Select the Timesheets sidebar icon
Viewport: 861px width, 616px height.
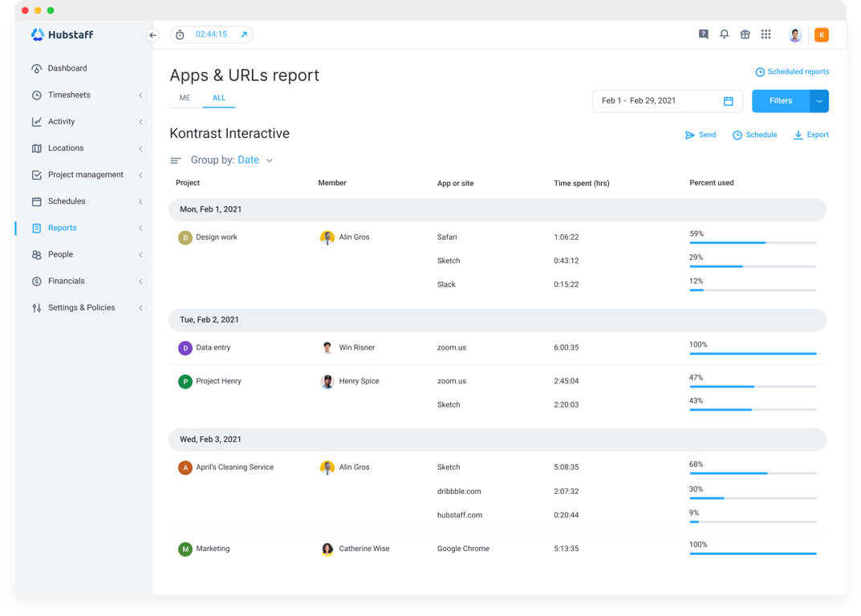36,95
